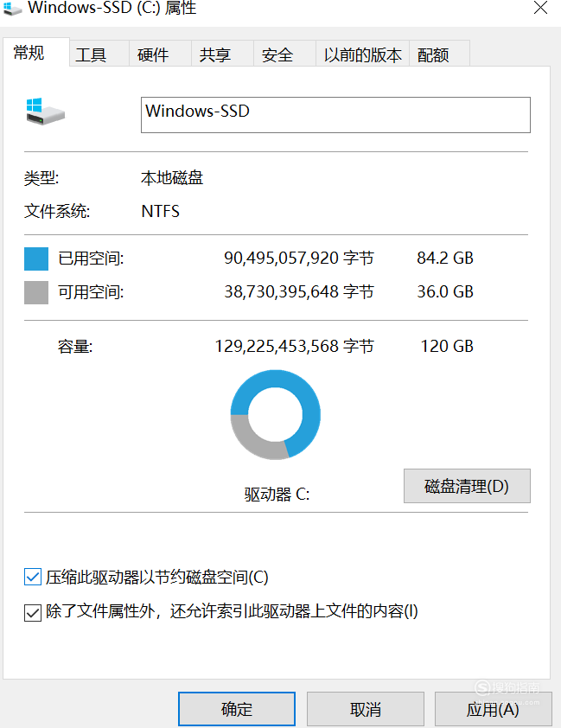The height and width of the screenshot is (728, 561).
Task: Toggle the 允许索引此驱动器上文件的内容 checkbox
Action: [x=33, y=612]
